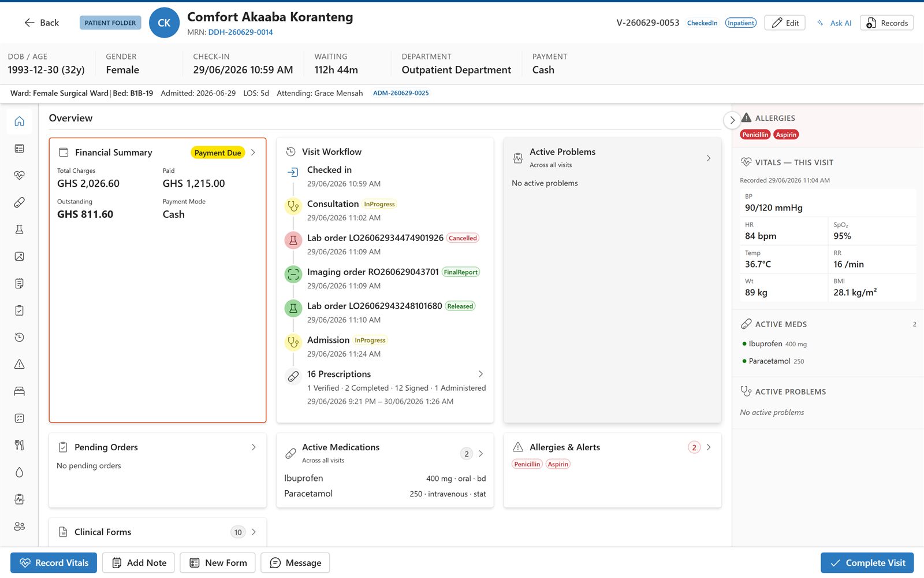
Task: Click the Cancelled status badge
Action: [463, 238]
